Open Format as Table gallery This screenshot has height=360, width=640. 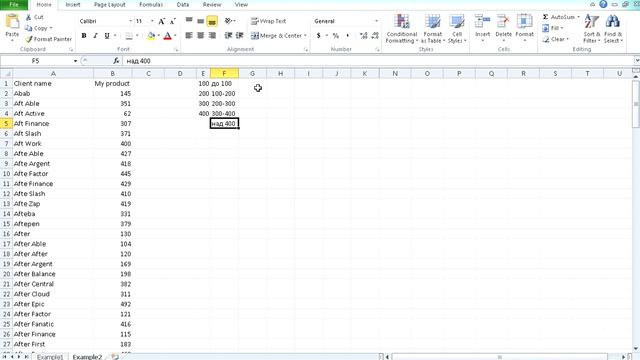(433, 29)
